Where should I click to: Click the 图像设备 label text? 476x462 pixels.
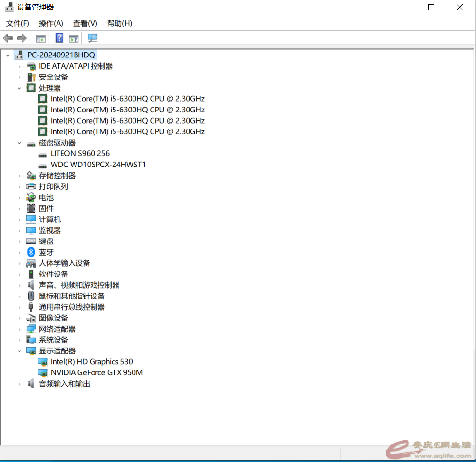click(54, 318)
